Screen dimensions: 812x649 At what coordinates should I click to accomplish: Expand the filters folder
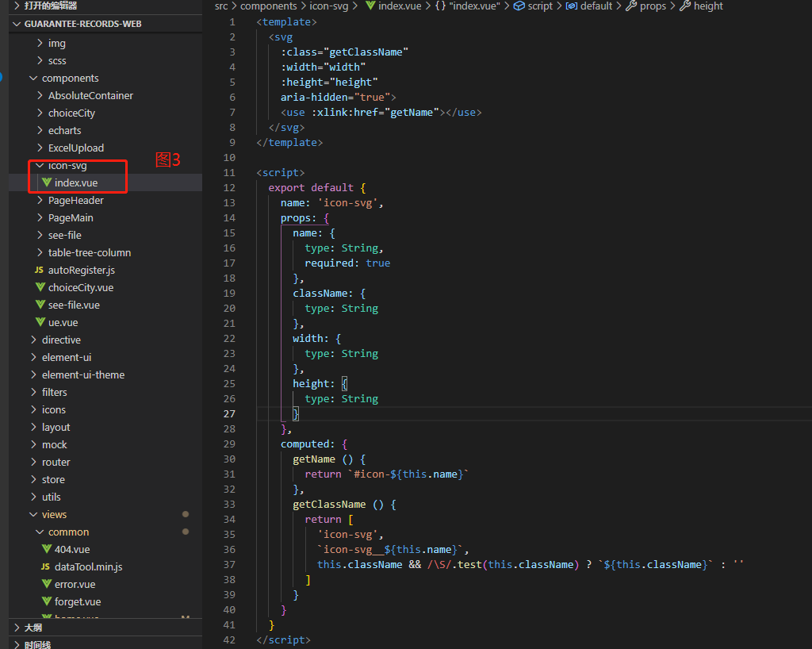point(33,392)
